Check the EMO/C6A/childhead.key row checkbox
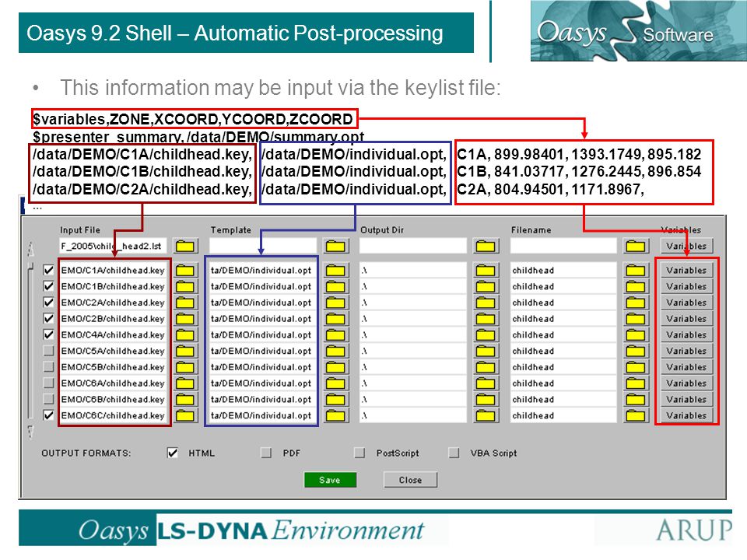 (x=48, y=383)
